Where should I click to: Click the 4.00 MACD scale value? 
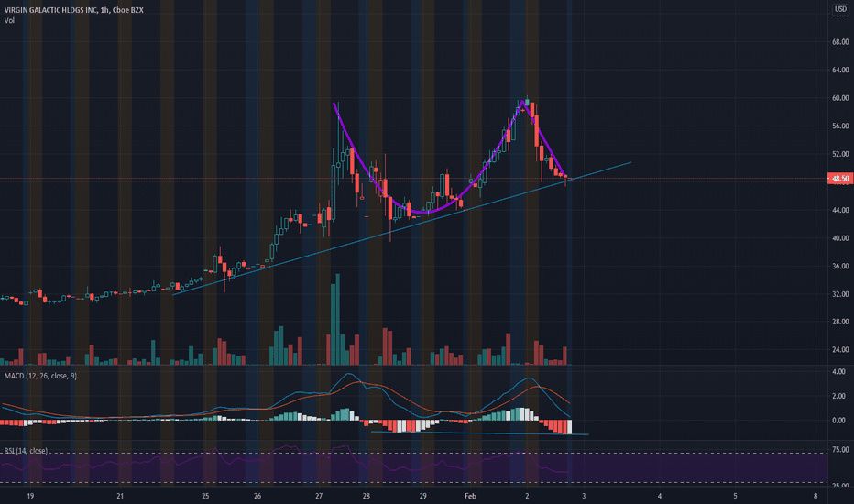coord(838,372)
